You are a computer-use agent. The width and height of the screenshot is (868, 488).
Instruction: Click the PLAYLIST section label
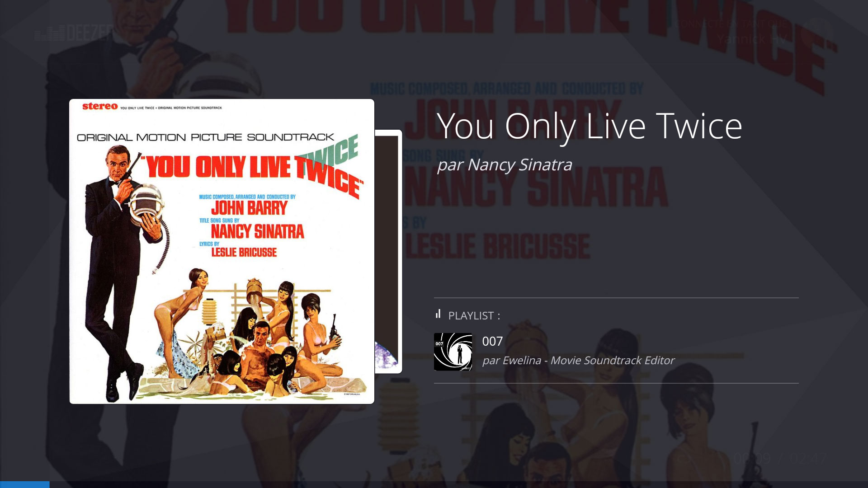(474, 315)
